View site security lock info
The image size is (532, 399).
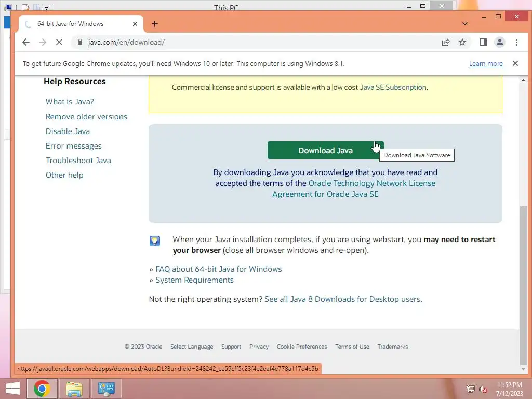(x=79, y=42)
